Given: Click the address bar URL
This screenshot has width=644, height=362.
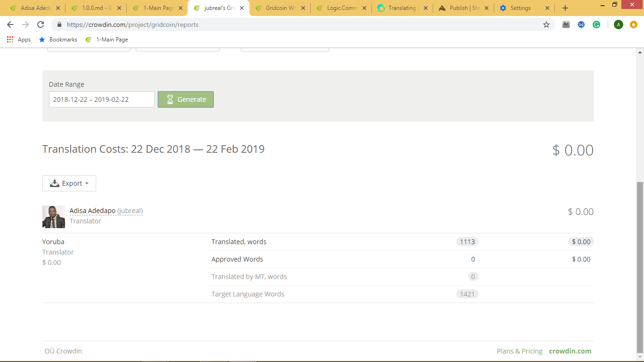Looking at the screenshot, I should click(132, 25).
